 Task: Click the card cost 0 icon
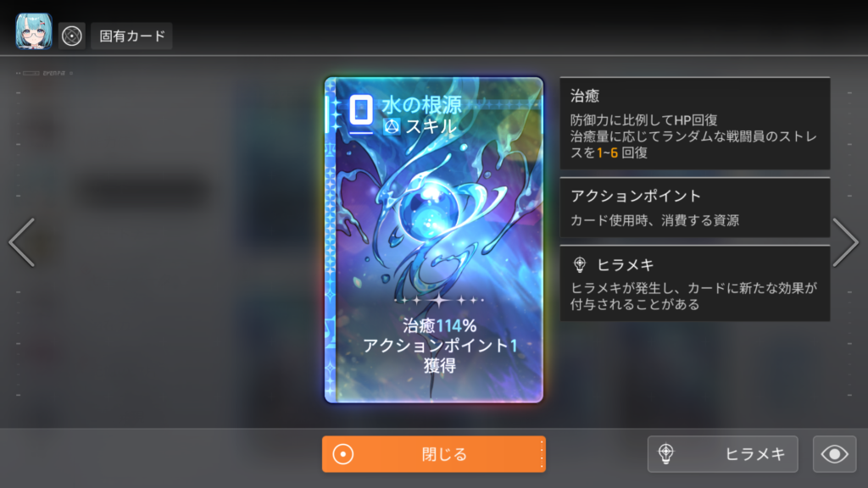click(361, 109)
